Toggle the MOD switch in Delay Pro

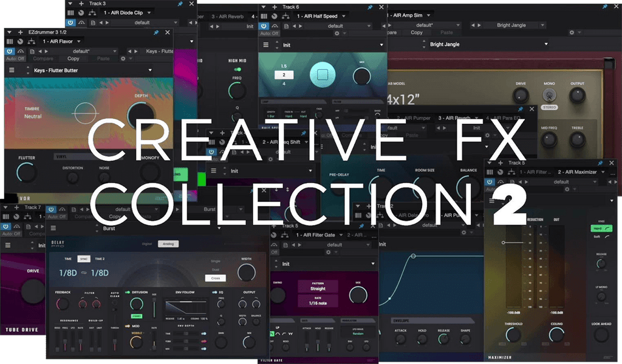(128, 326)
